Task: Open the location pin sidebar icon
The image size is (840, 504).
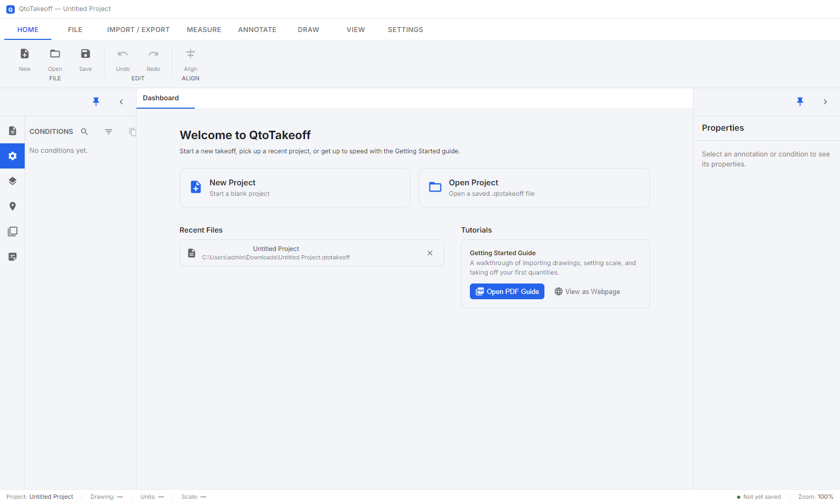Action: tap(13, 206)
